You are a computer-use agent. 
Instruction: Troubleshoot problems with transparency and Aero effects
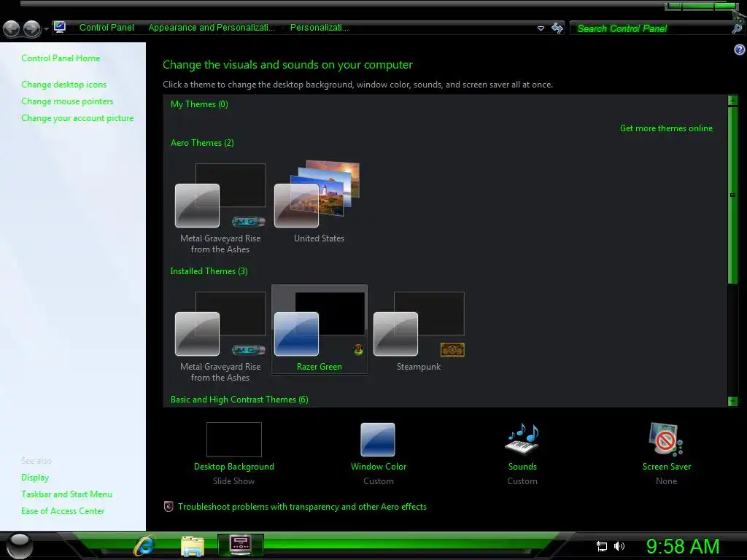click(302, 507)
